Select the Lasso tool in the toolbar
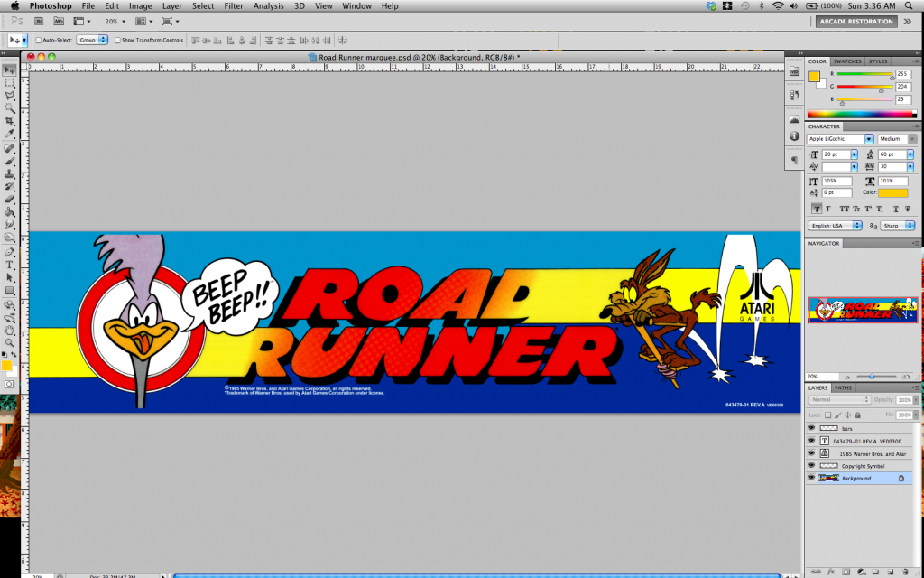924x578 pixels. [10, 95]
